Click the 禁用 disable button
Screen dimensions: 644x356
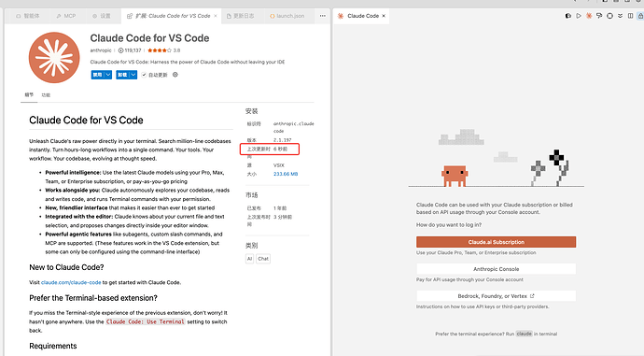coord(97,75)
